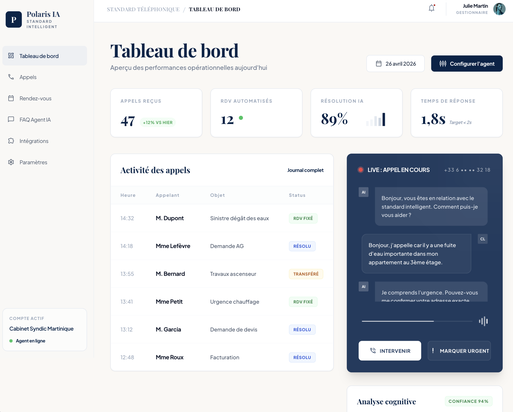The image size is (513, 412).
Task: Click the Paramètres gear icon
Action: [11, 162]
